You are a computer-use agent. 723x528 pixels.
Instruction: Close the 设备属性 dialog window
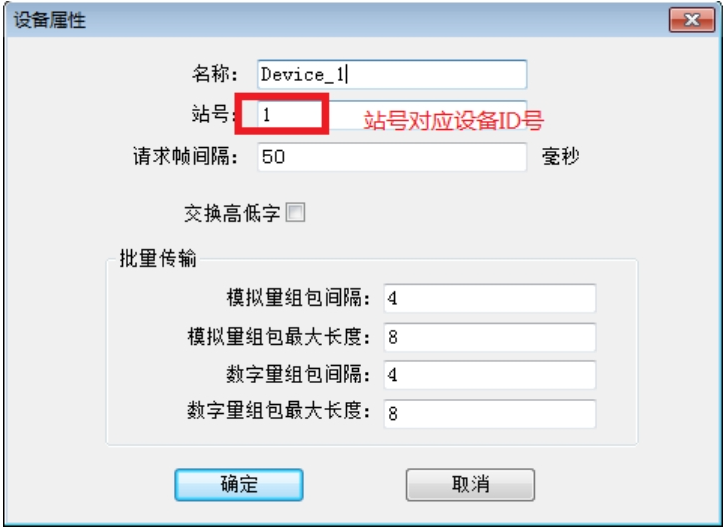coord(692,20)
